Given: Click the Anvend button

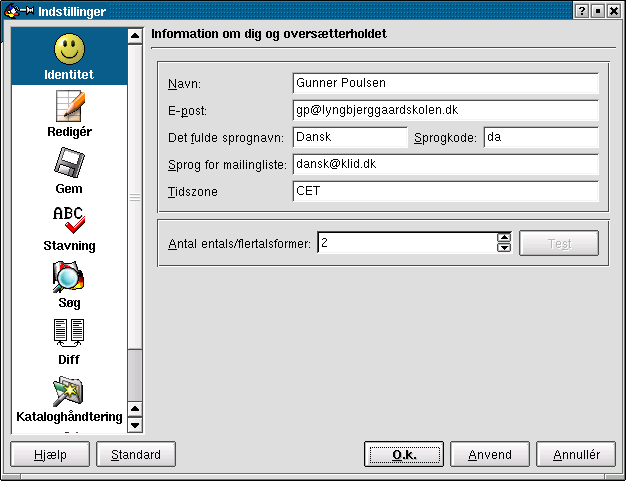Looking at the screenshot, I should (490, 454).
